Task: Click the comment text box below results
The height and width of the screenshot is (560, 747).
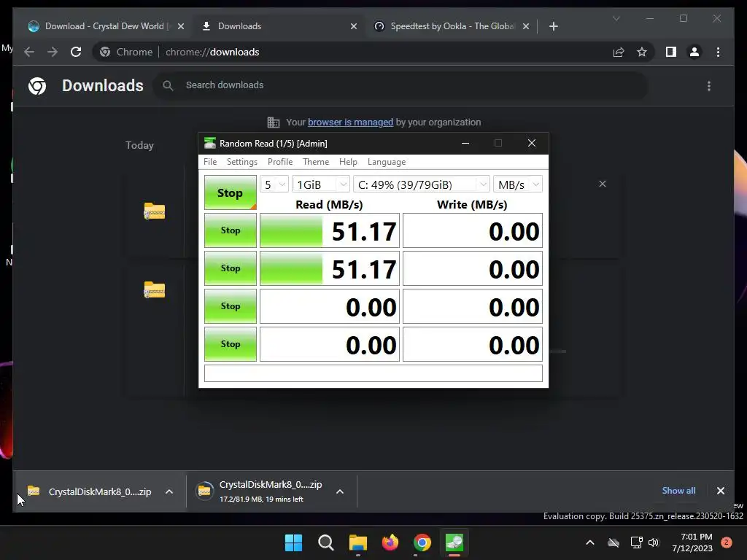Action: [x=373, y=373]
